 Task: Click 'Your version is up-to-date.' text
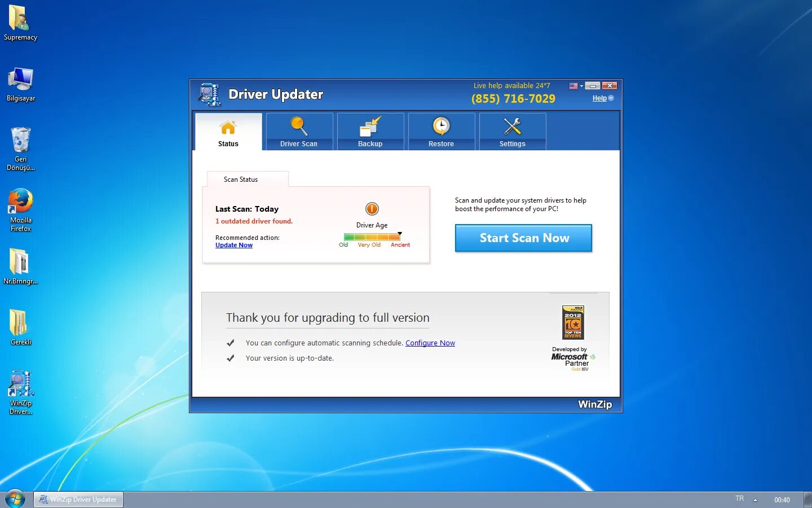click(x=290, y=358)
